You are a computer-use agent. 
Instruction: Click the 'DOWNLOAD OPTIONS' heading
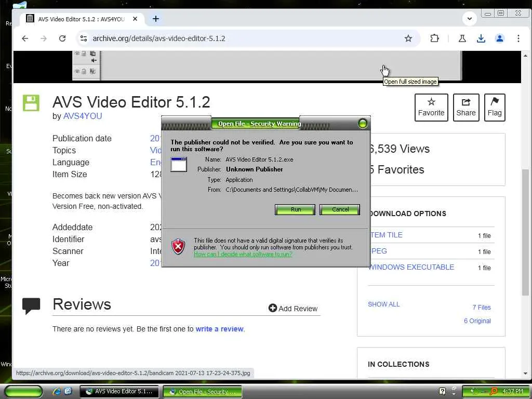pyautogui.click(x=407, y=214)
